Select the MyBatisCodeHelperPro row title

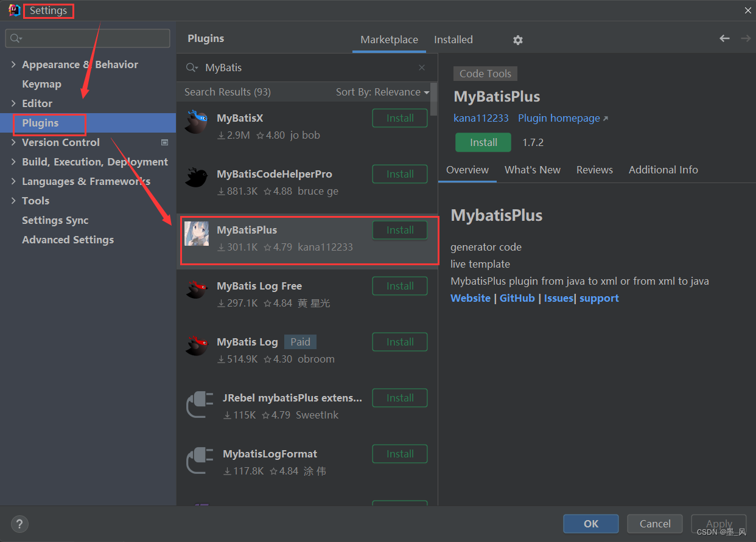coord(275,174)
